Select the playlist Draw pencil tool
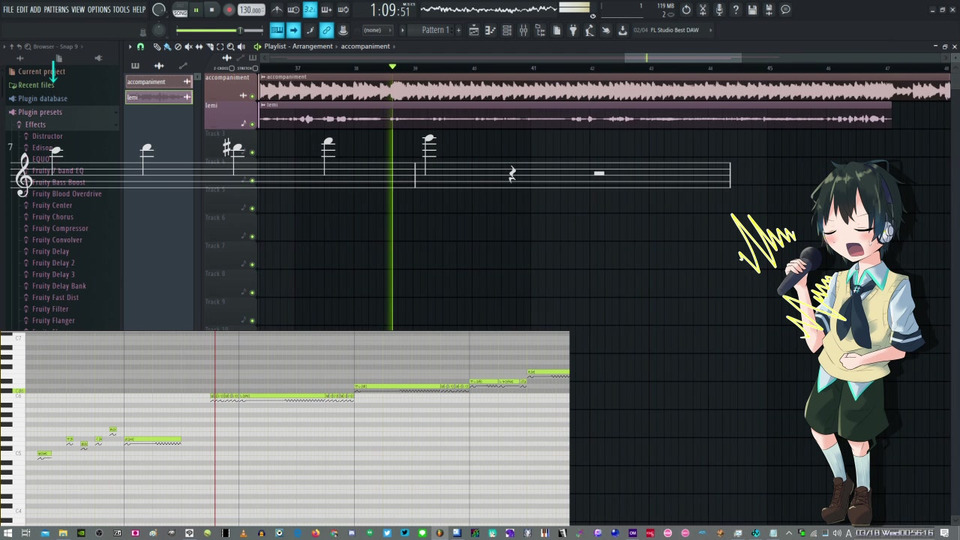The image size is (960, 540). pos(157,47)
